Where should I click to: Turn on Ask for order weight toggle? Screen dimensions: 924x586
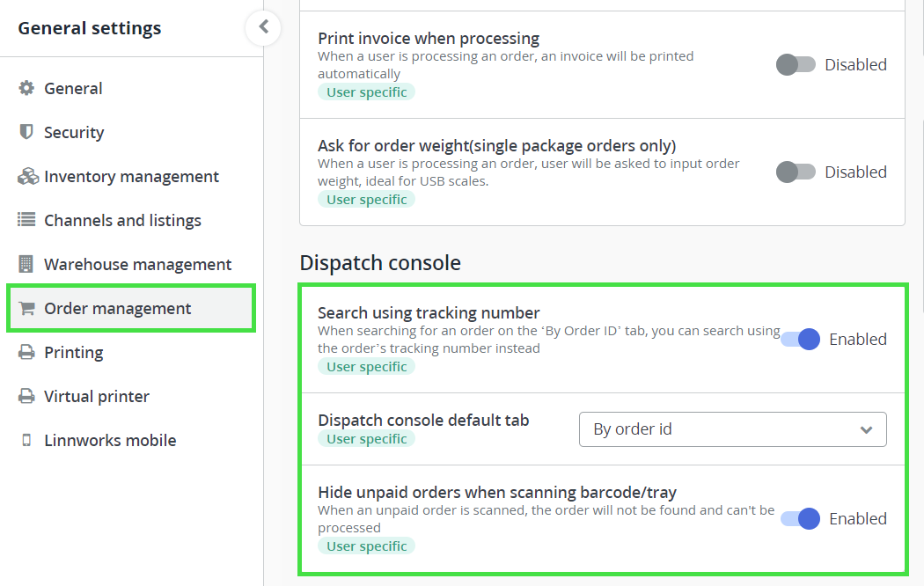[x=796, y=172]
